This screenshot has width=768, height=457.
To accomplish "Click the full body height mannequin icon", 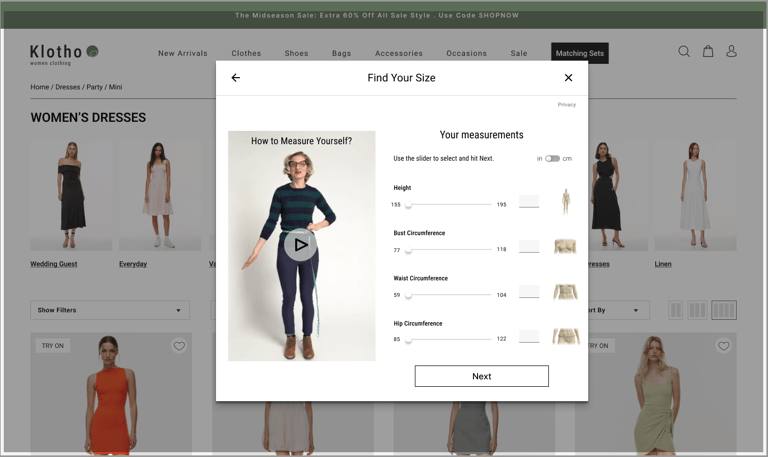I will [x=566, y=201].
